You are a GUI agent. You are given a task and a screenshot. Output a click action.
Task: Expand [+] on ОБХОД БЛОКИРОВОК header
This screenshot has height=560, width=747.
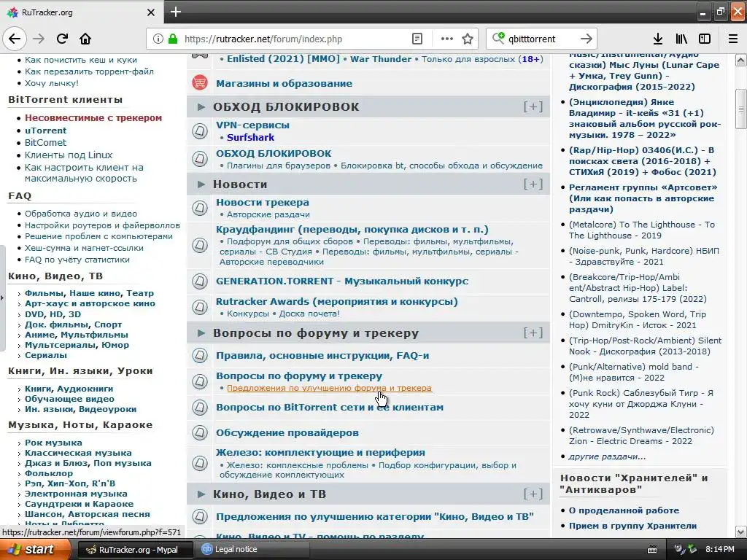(533, 106)
